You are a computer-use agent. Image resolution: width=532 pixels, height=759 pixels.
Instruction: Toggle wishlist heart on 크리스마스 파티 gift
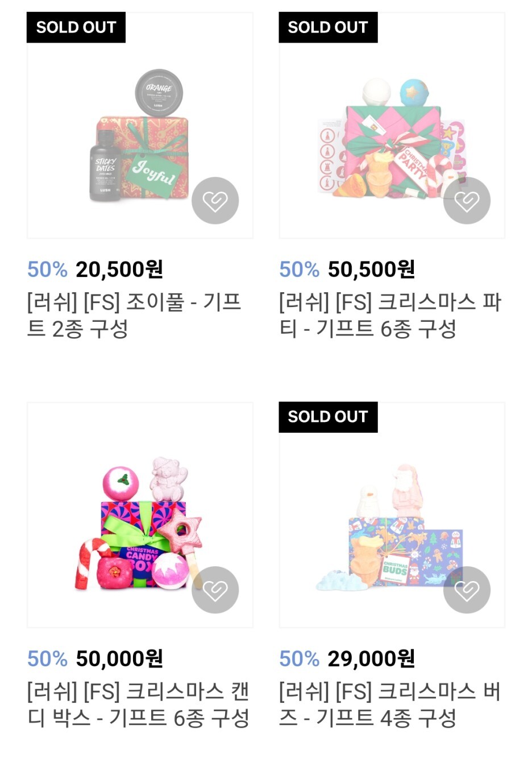click(x=467, y=201)
